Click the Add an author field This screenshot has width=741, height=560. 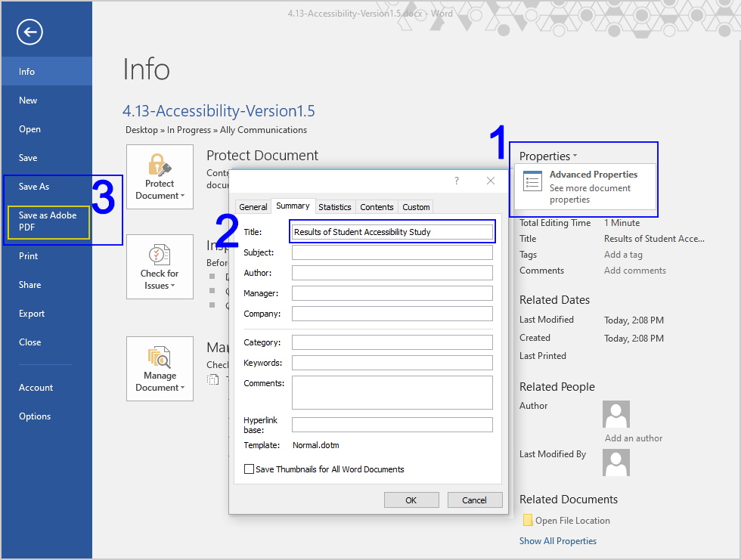click(x=634, y=438)
